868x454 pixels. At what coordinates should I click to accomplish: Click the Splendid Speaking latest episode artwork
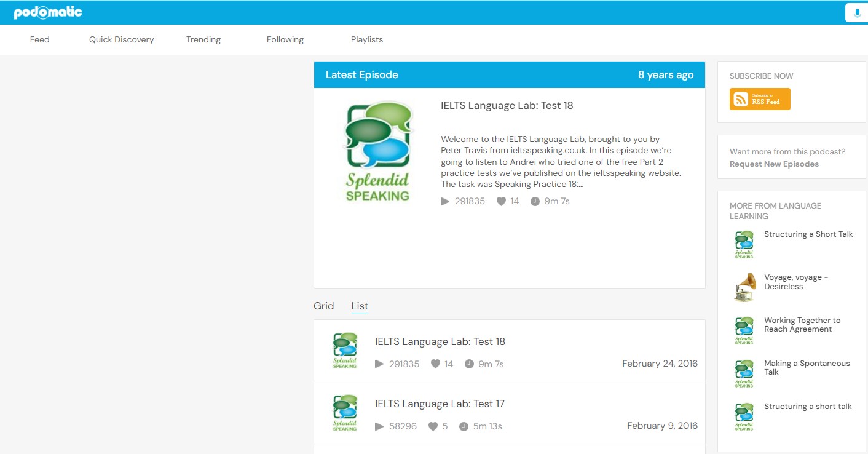(377, 152)
